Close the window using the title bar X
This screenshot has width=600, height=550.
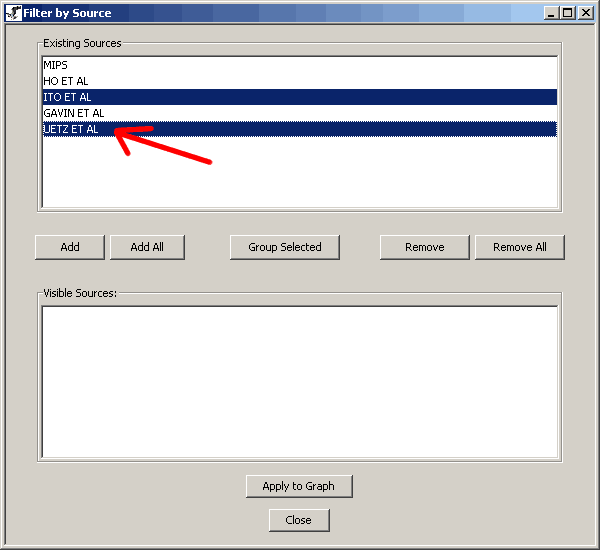585,13
